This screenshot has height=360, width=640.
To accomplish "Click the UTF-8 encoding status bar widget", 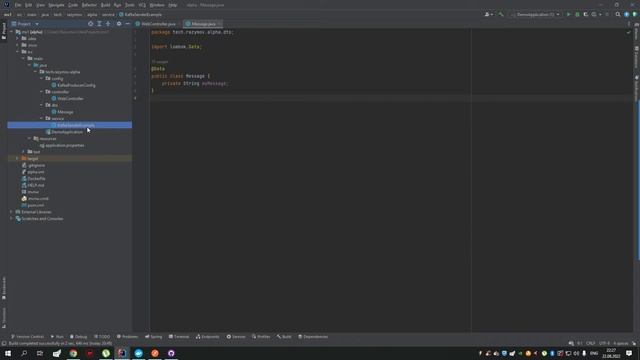I will [604, 343].
